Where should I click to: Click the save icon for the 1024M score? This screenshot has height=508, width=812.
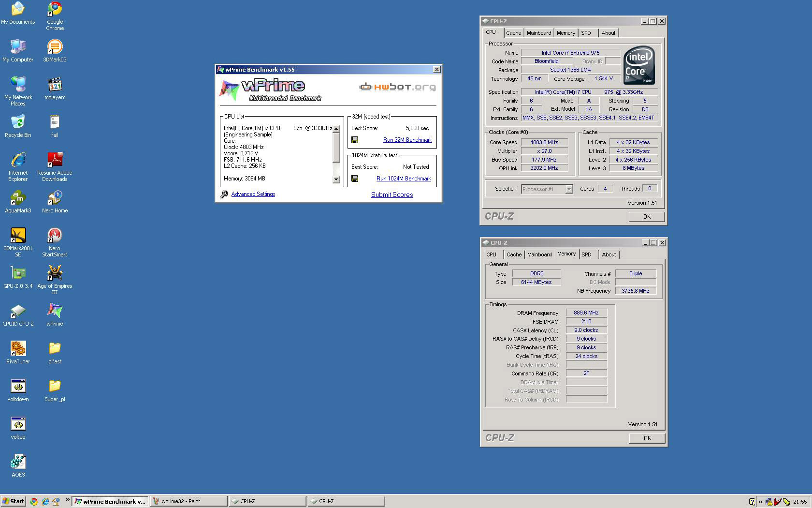point(355,179)
